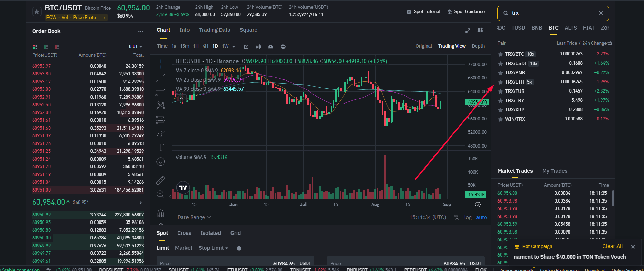The height and width of the screenshot is (271, 644).
Task: Switch order book to buy orders only view
Action: click(x=46, y=46)
